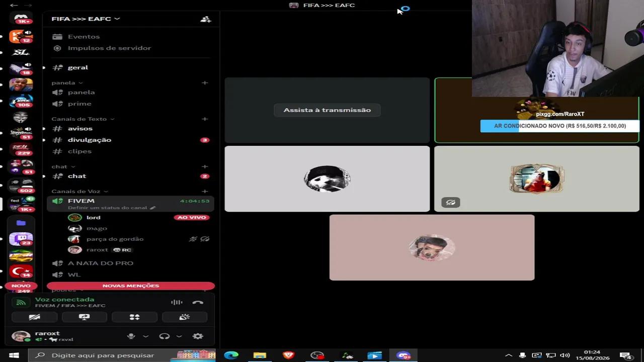
Task: Open headphone output options arrow
Action: (x=179, y=336)
